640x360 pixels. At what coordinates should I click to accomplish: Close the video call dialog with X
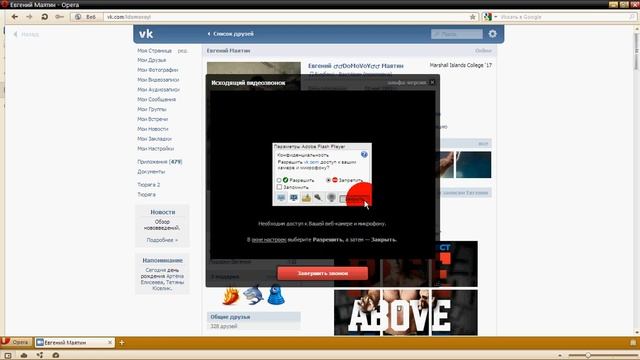[432, 82]
